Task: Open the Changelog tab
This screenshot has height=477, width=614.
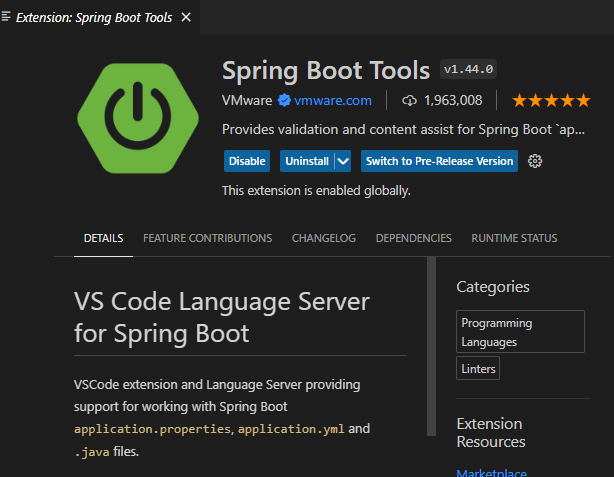Action: 324,238
